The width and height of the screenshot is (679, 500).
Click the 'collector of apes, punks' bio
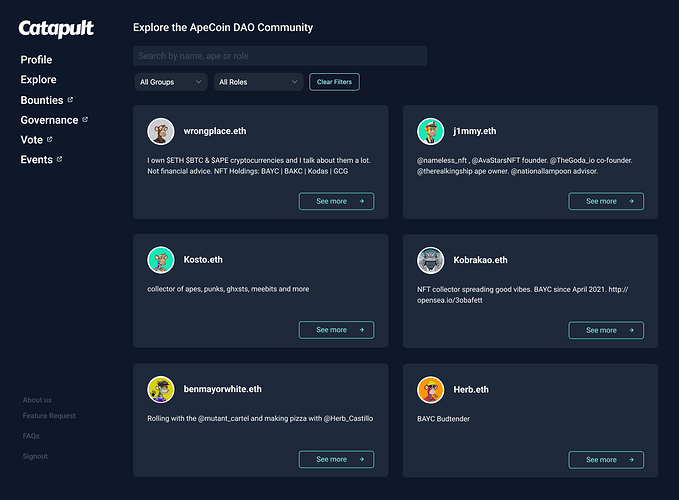[x=228, y=289]
